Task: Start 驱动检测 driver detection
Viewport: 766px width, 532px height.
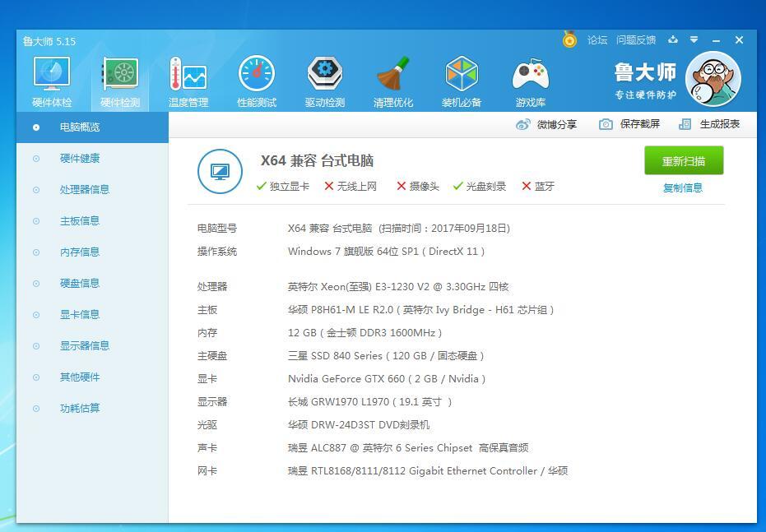Action: click(325, 80)
